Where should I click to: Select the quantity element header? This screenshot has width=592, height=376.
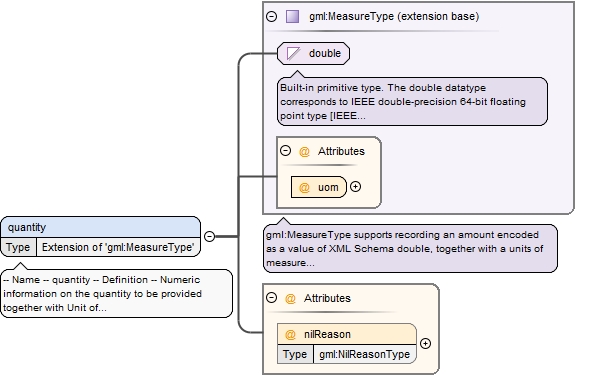100,227
